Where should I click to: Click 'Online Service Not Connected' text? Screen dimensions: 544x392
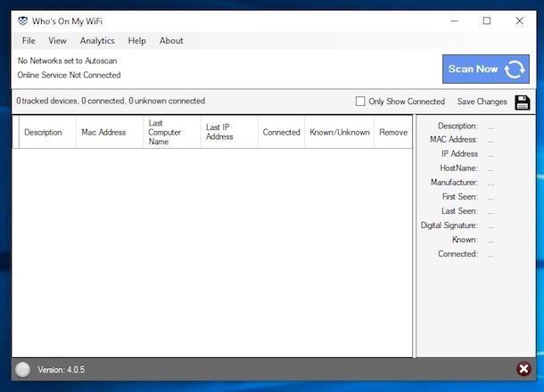(69, 75)
